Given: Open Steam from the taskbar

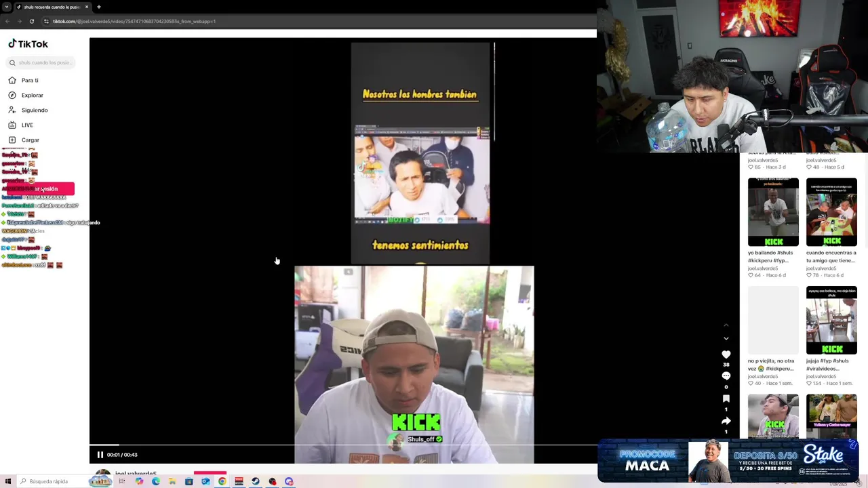Looking at the screenshot, I should (x=256, y=481).
